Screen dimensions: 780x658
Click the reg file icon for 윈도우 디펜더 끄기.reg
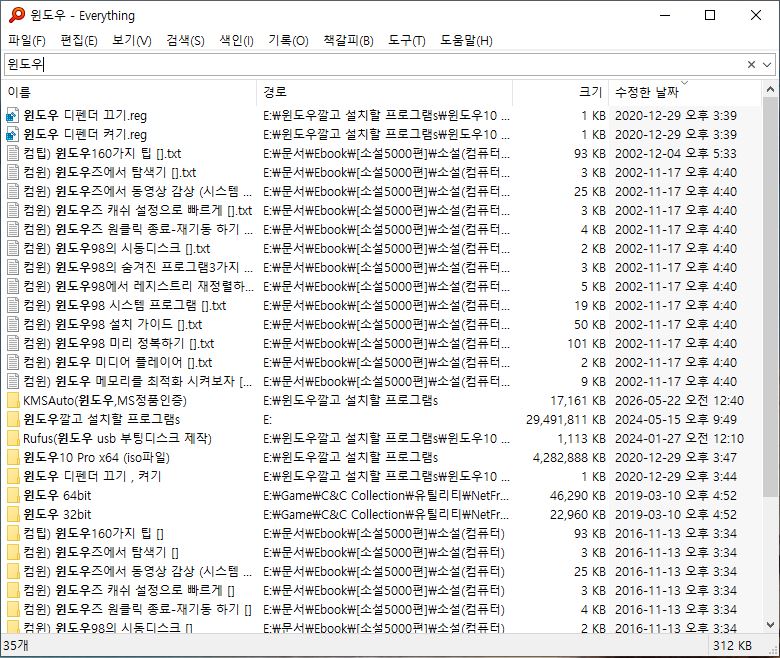[x=12, y=115]
